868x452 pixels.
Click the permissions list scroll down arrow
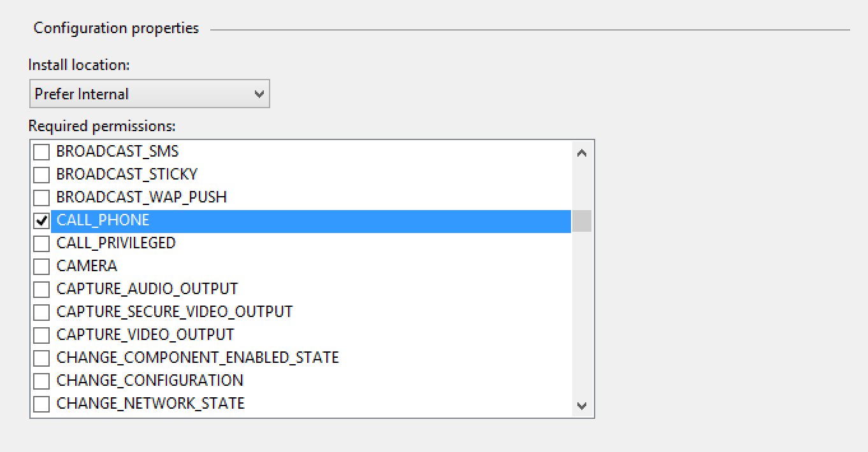581,405
